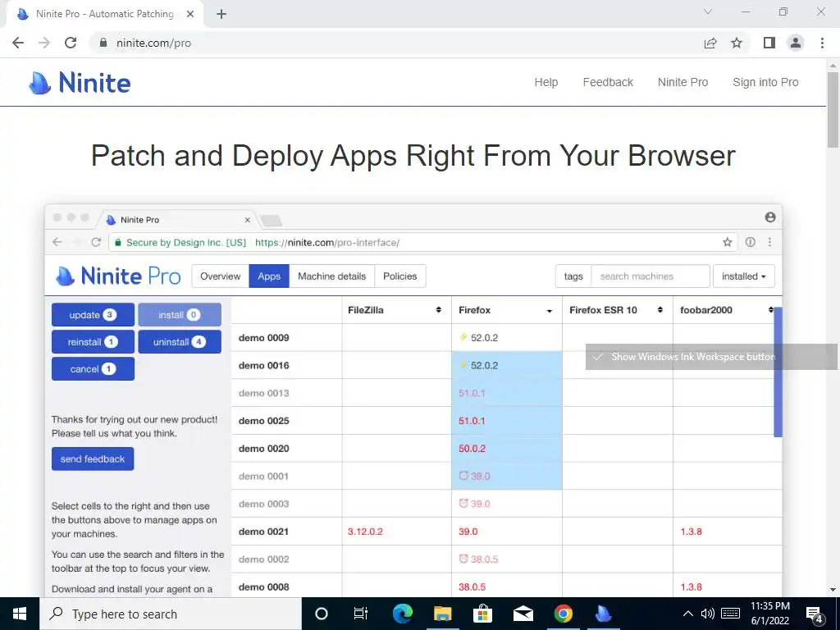This screenshot has height=630, width=840.
Task: Launch Microsoft Edge from taskbar
Action: click(402, 614)
